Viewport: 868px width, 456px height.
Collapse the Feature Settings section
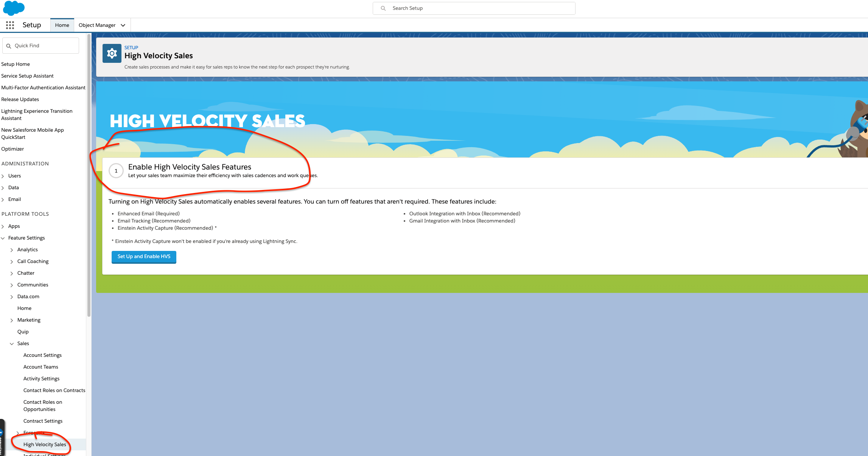[3, 238]
